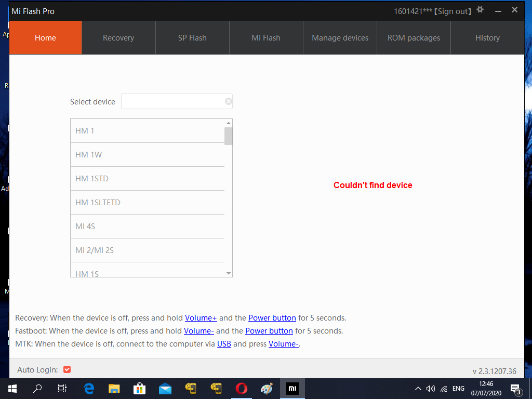This screenshot has height=399, width=532.
Task: Select HM 1 device
Action: pyautogui.click(x=148, y=131)
